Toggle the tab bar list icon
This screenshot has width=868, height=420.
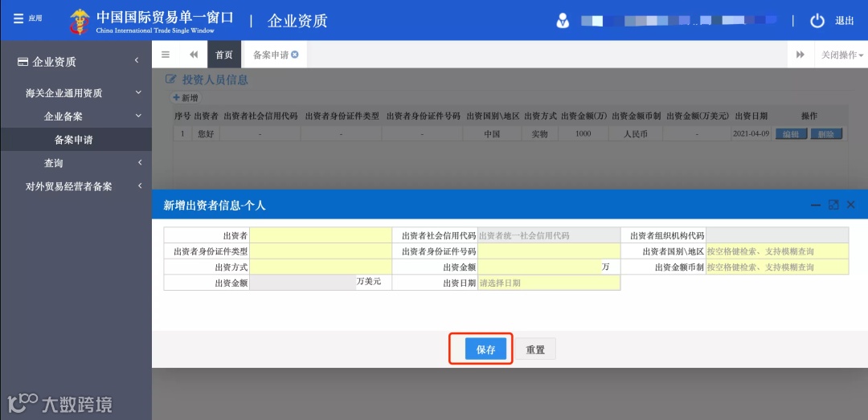(166, 55)
